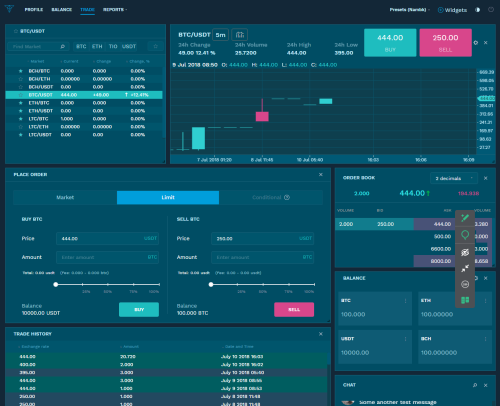
Task: Expand the Presets dropdown in header
Action: (x=410, y=10)
